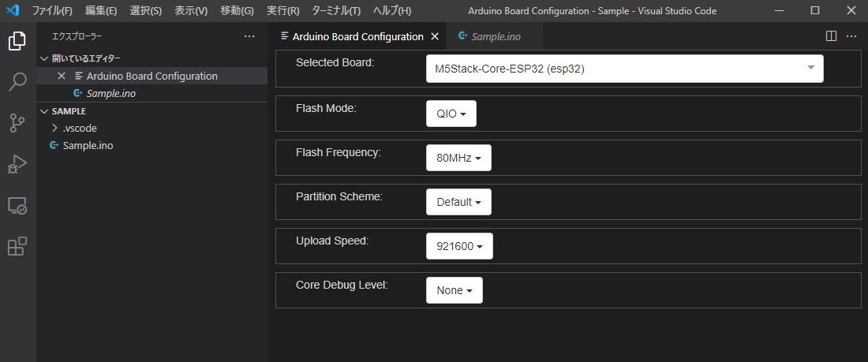Open the ヘルプ(H) menu
868x362 pixels.
tap(392, 11)
